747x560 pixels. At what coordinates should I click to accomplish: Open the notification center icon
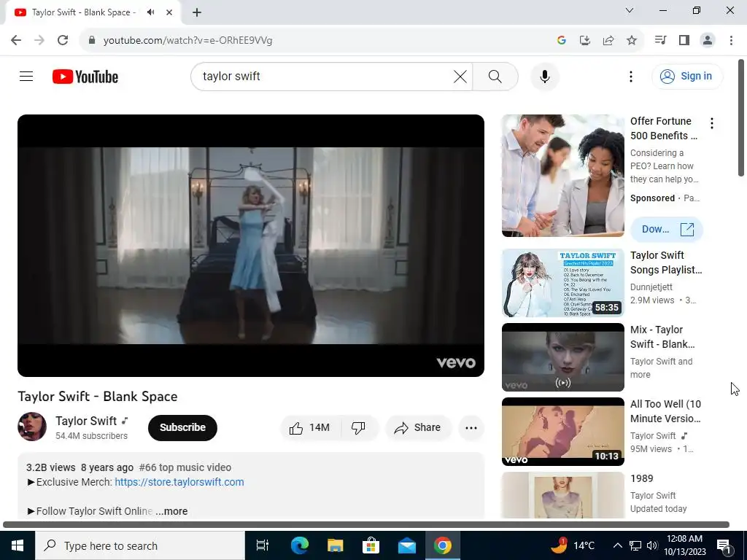coord(724,545)
